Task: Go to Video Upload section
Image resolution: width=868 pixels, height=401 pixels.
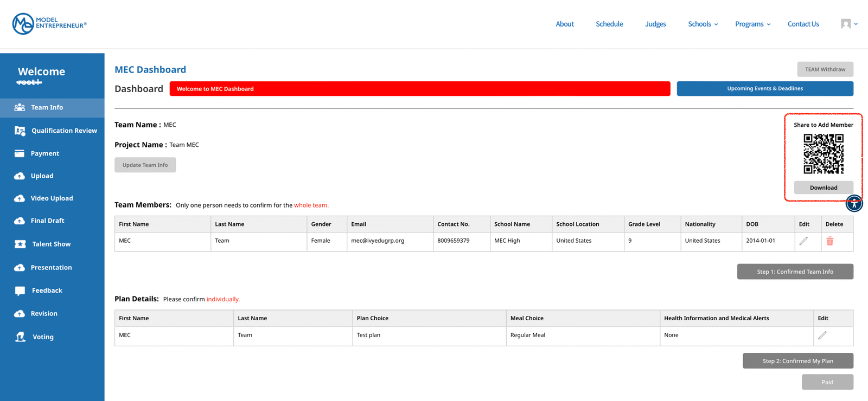Action: coord(52,198)
